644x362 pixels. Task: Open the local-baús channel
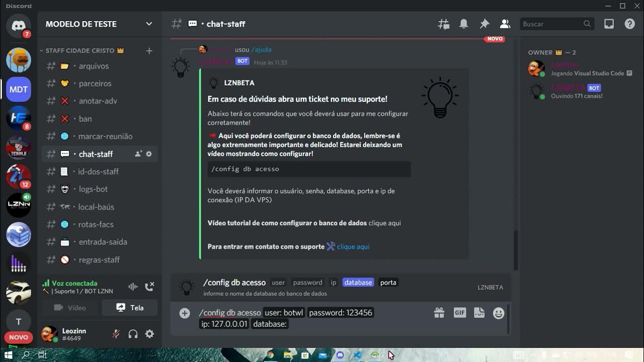pos(100,207)
